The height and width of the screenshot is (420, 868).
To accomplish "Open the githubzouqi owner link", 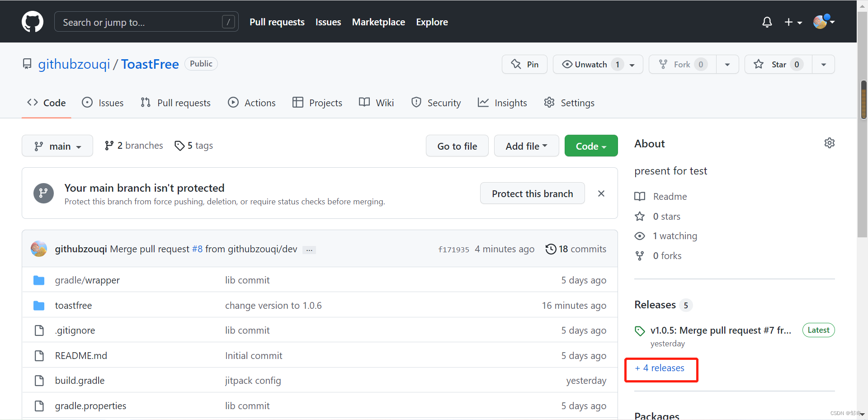I will point(74,64).
